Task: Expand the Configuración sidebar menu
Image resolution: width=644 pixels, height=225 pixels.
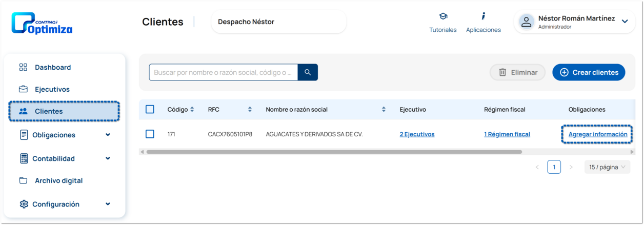Action: click(x=108, y=204)
